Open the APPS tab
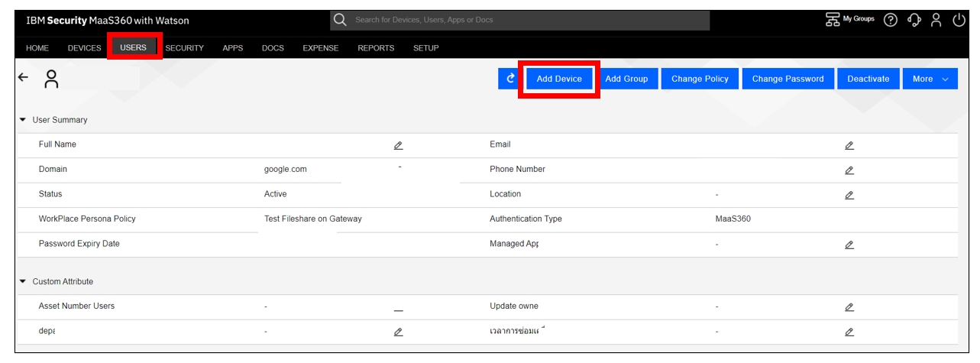The image size is (980, 363). (233, 48)
